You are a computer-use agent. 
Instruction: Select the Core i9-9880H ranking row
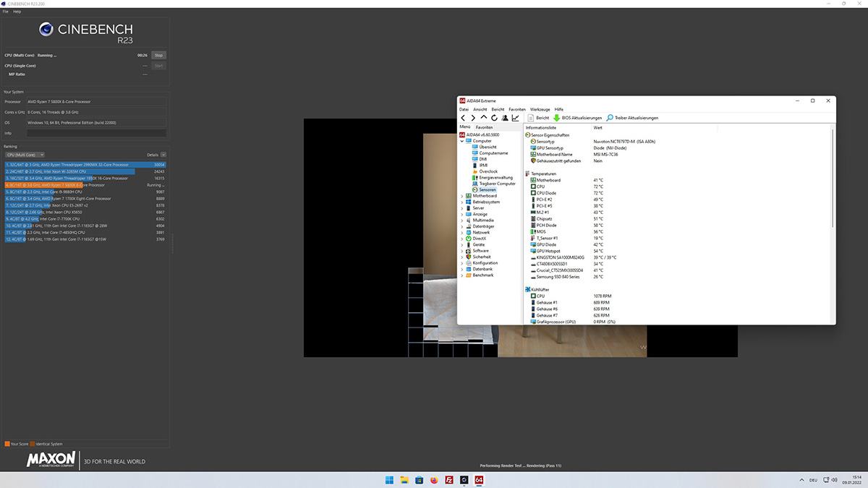tap(85, 192)
